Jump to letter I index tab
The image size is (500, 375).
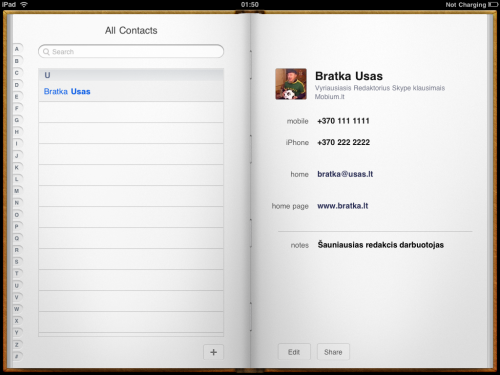click(17, 144)
